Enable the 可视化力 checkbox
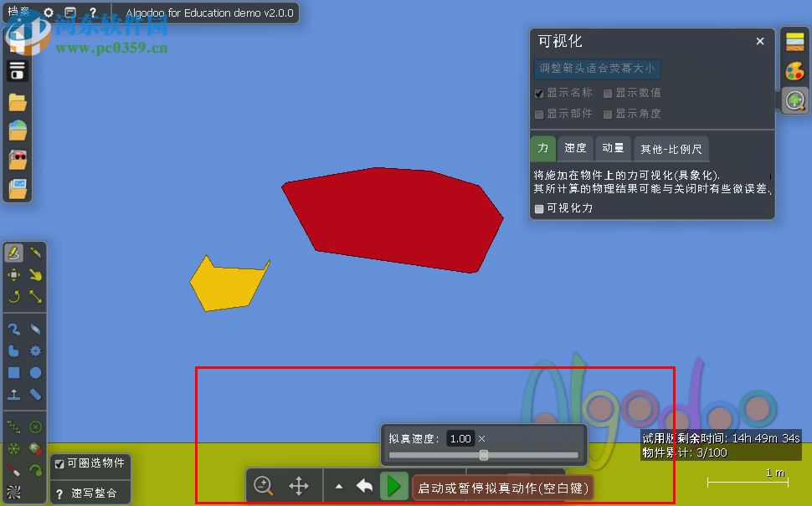 point(539,207)
